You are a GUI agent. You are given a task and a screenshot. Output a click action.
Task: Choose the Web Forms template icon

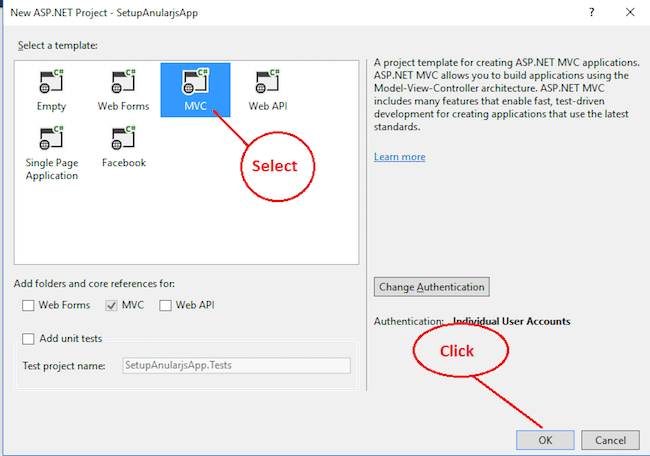(x=123, y=81)
